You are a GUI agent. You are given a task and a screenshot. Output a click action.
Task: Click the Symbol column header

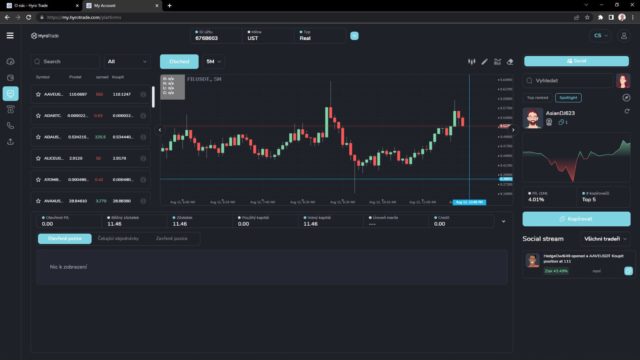click(x=43, y=77)
